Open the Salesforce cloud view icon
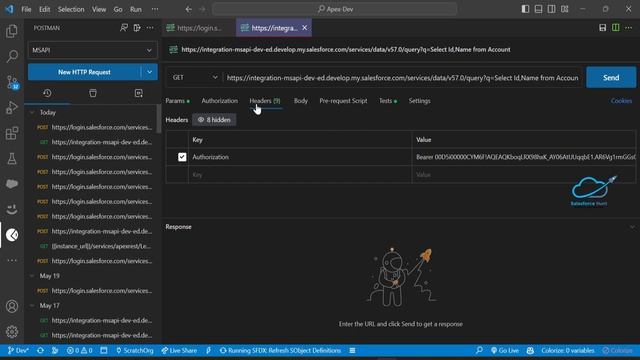The image size is (640, 360). [12, 184]
